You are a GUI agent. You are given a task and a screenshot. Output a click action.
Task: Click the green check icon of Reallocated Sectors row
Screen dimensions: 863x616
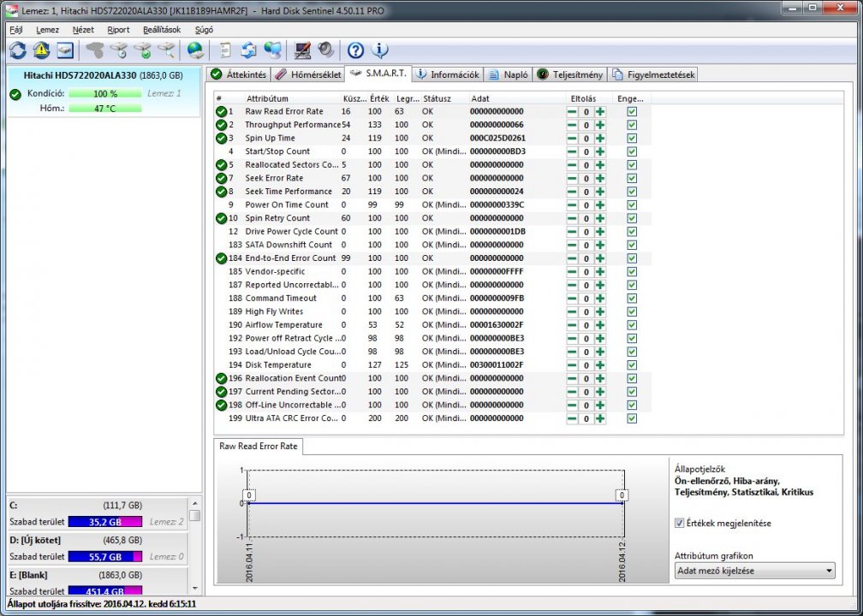(x=221, y=165)
